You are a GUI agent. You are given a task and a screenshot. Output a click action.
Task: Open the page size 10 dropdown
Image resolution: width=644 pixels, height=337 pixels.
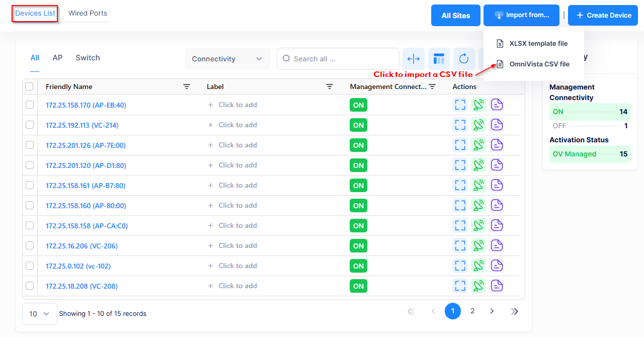point(39,314)
